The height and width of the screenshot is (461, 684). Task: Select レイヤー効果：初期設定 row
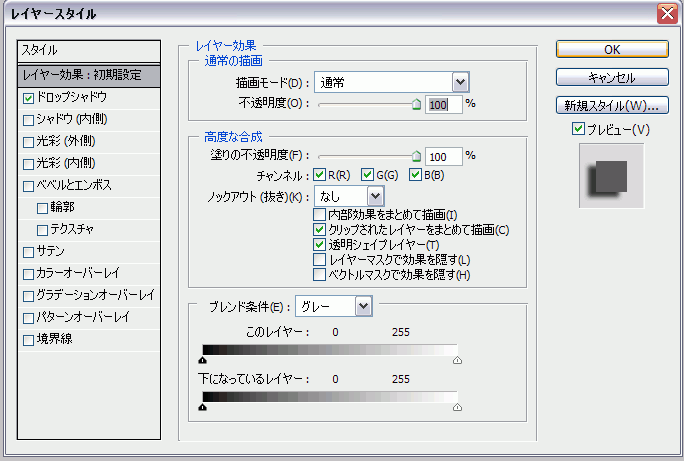click(89, 75)
